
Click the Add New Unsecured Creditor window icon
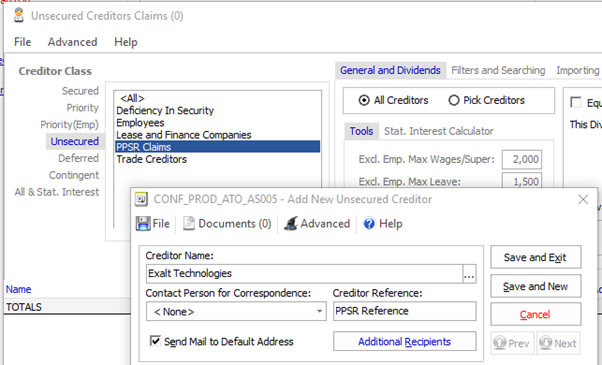pos(141,199)
